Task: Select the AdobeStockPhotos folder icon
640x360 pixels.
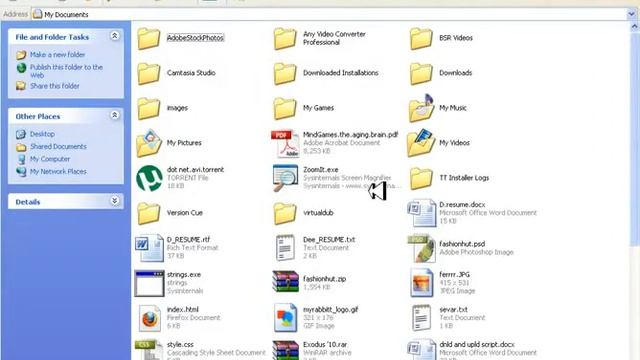Action: click(x=149, y=38)
